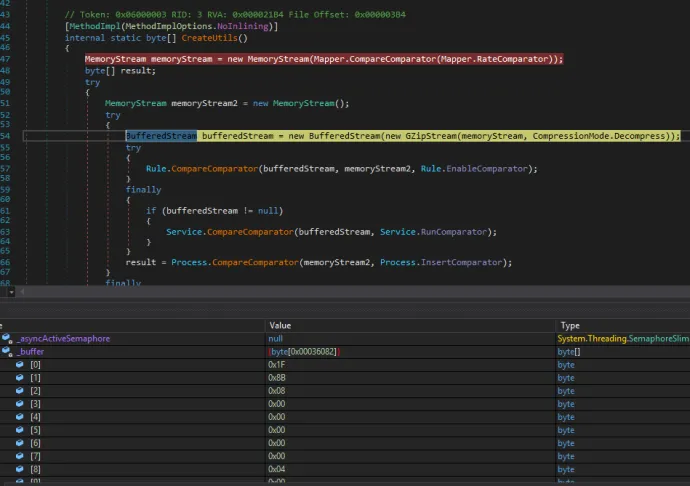The image size is (690, 486).
Task: Click the 0x04 value cell
Action: coord(277,469)
